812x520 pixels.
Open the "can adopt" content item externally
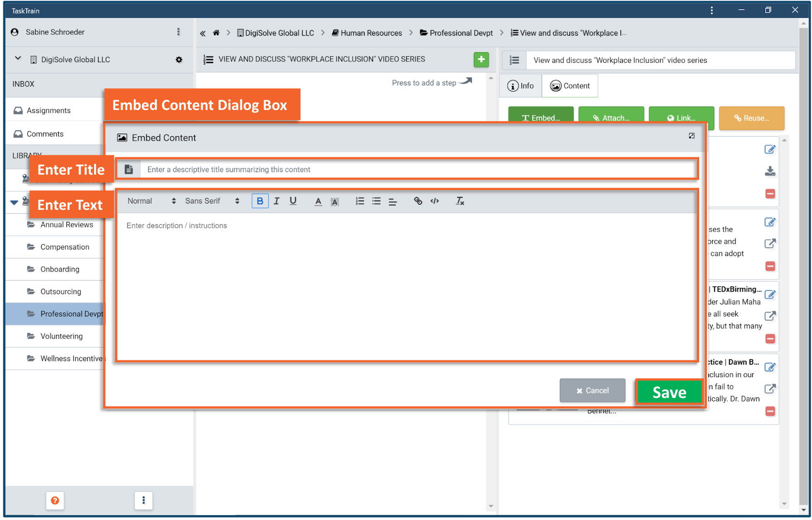tap(770, 244)
